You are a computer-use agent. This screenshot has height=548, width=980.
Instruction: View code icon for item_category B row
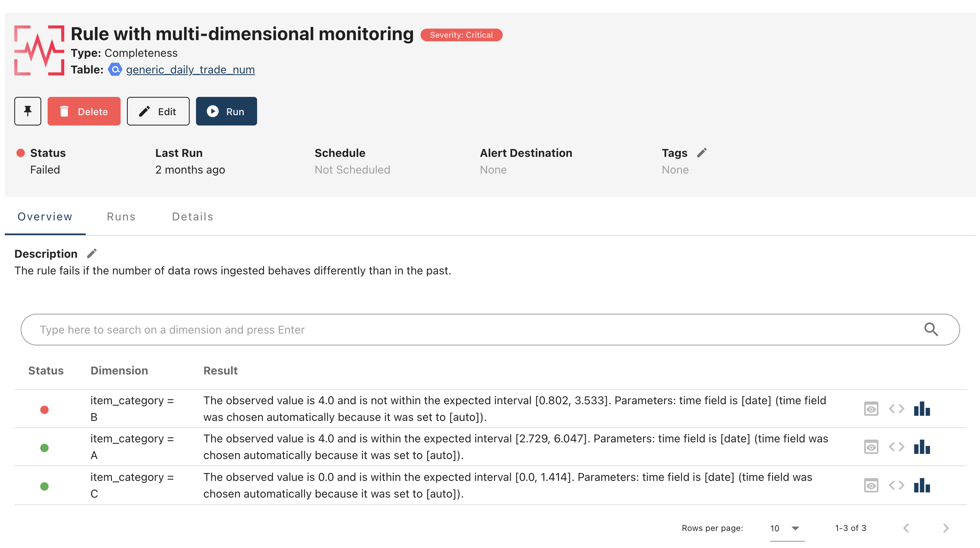click(x=896, y=409)
